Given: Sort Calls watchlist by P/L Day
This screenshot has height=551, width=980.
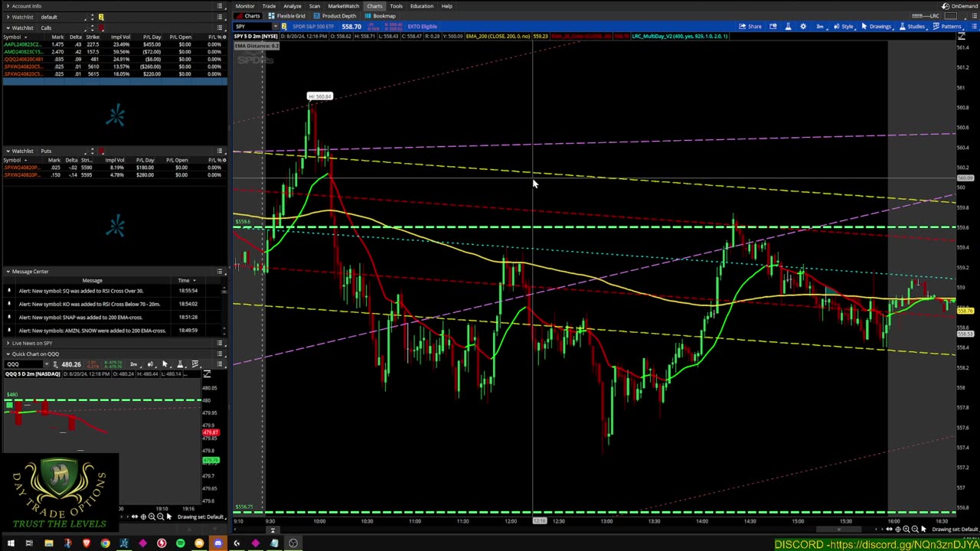Looking at the screenshot, I should point(152,37).
